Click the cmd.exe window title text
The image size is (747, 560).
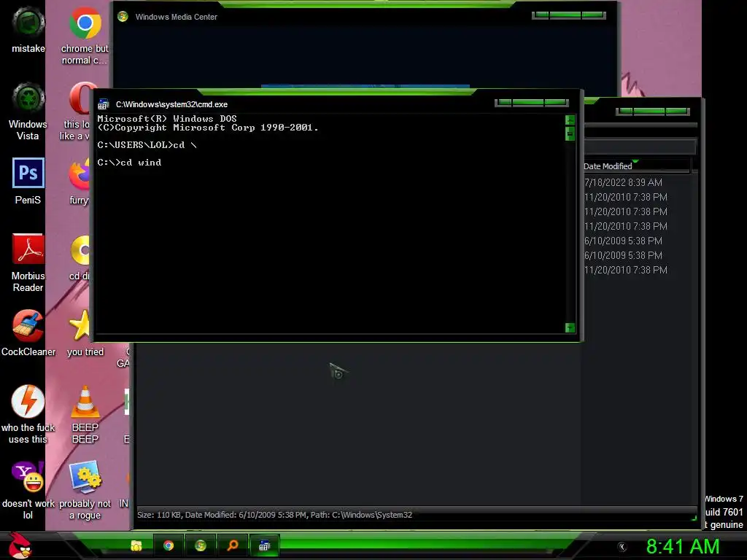coord(171,104)
